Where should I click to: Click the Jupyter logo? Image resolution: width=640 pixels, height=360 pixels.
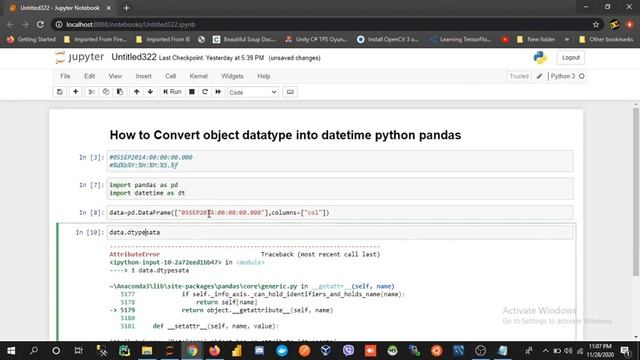[80, 57]
